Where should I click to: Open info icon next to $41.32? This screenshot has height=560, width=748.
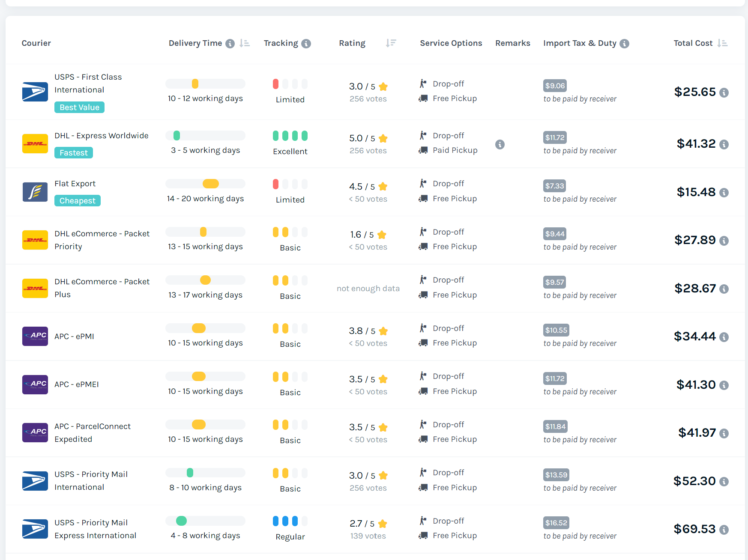724,144
